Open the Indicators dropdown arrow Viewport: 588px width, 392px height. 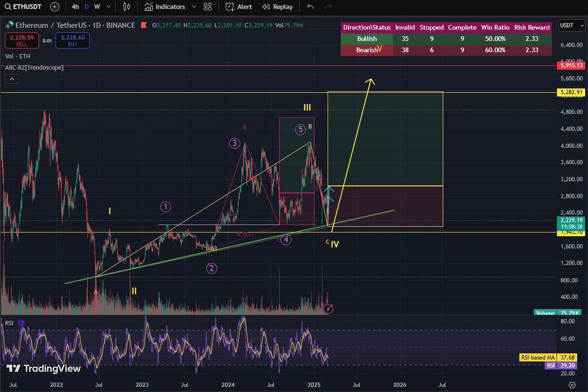click(194, 7)
